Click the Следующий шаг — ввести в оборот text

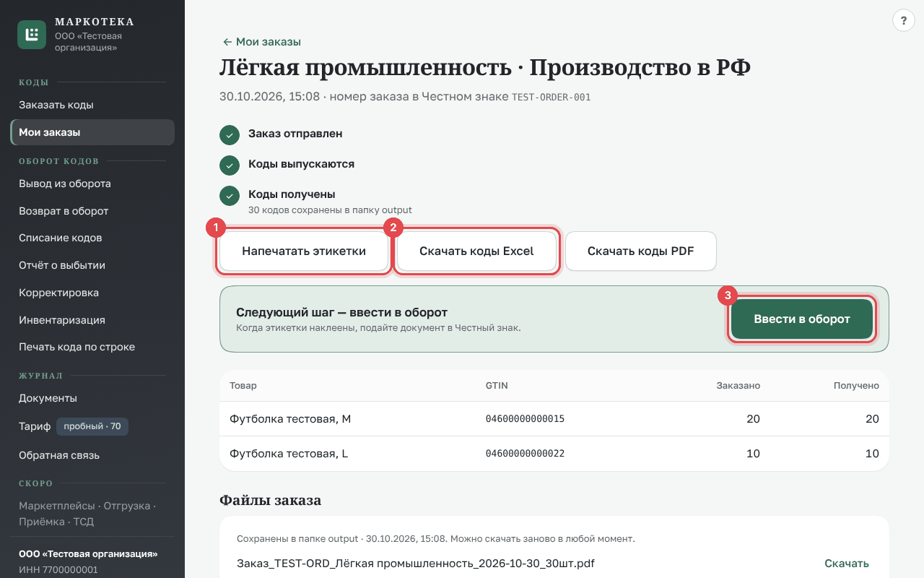(x=341, y=313)
